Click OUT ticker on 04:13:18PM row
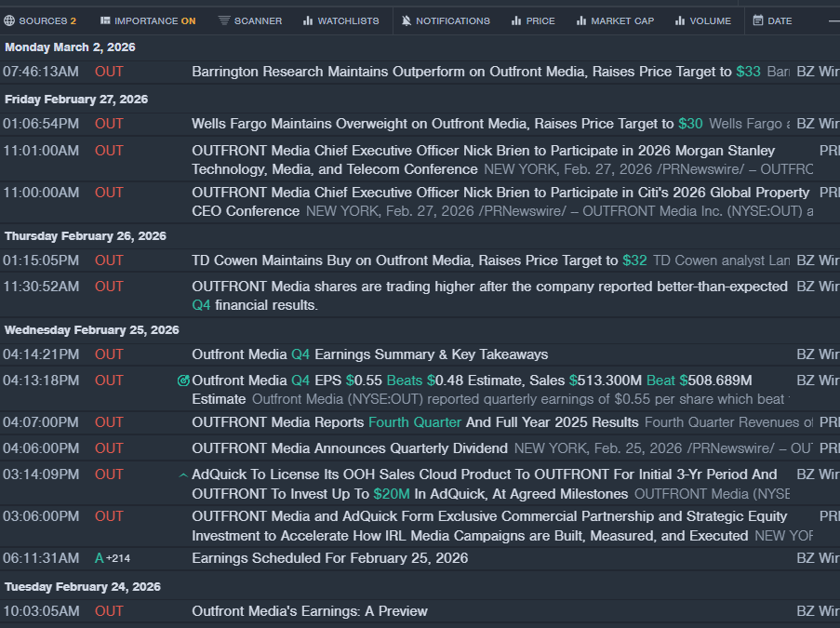 coord(109,381)
